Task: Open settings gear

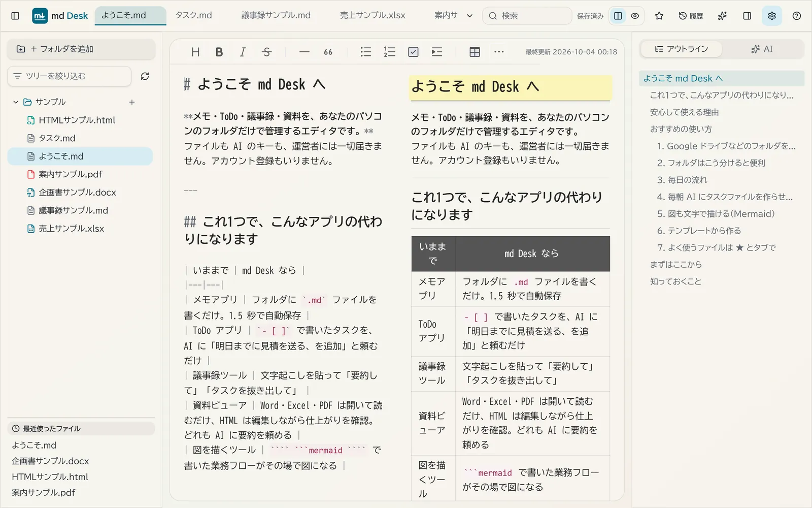Action: (x=772, y=16)
